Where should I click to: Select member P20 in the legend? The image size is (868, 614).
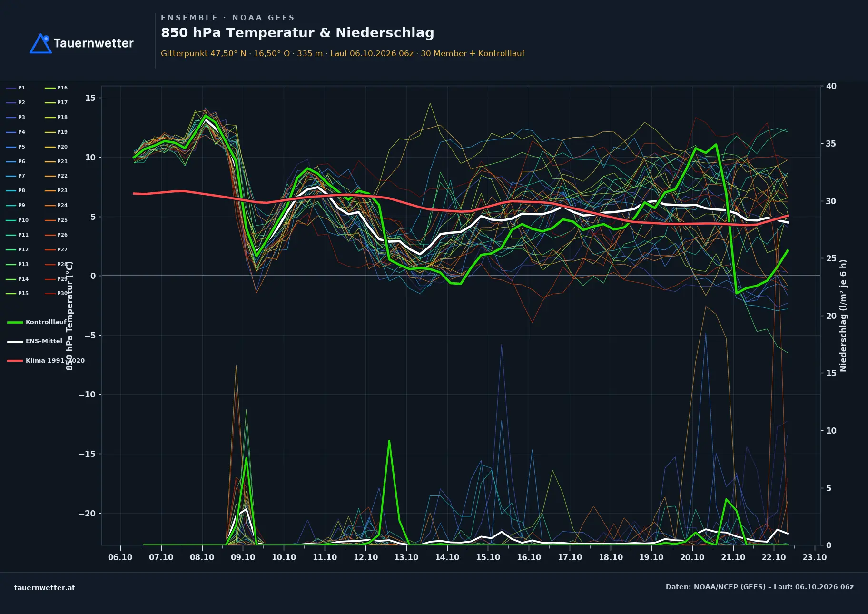click(x=56, y=147)
